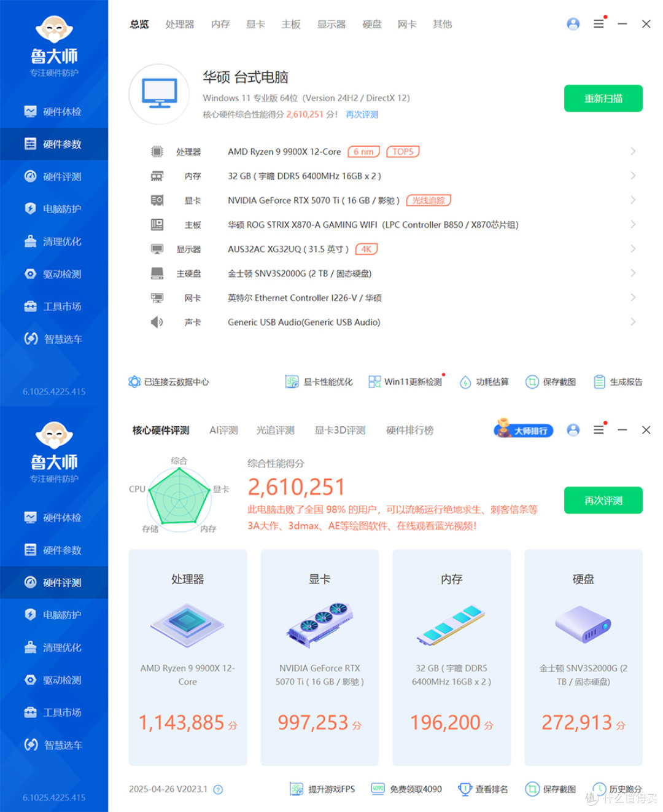The height and width of the screenshot is (812, 663).
Task: Open the 硬件排行榜 tab
Action: [409, 430]
